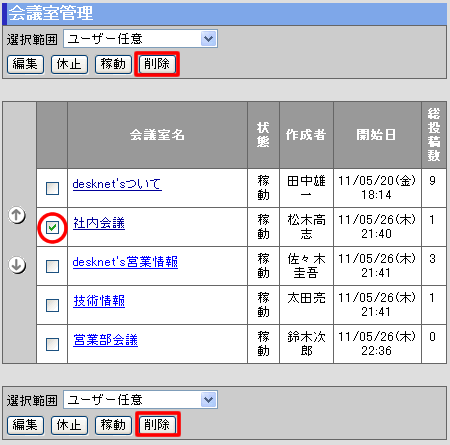Open the 技術情報 meeting room link

tap(99, 301)
